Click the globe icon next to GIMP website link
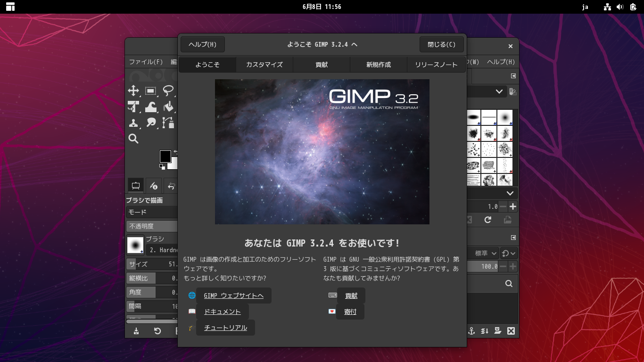Viewport: 644px width, 362px height. click(192, 296)
